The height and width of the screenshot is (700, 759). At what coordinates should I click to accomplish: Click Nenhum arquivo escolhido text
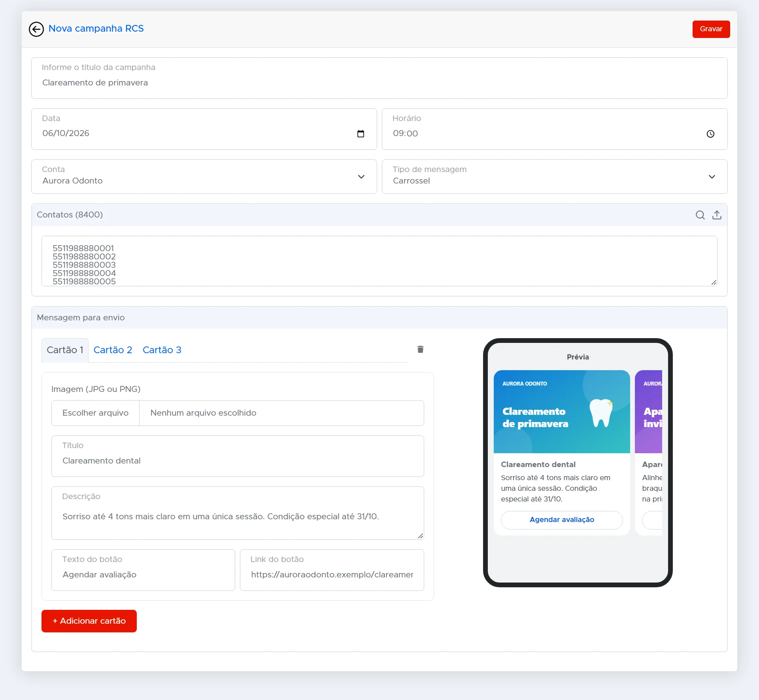click(203, 413)
